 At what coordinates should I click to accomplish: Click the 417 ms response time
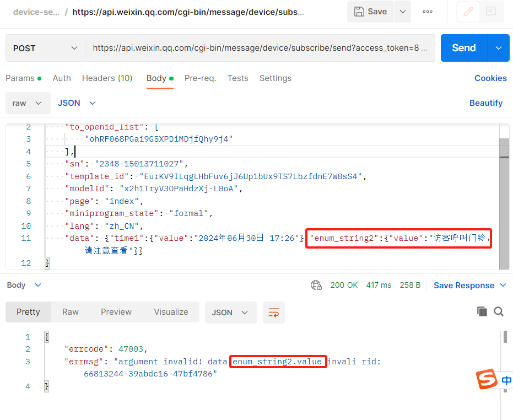click(x=379, y=285)
